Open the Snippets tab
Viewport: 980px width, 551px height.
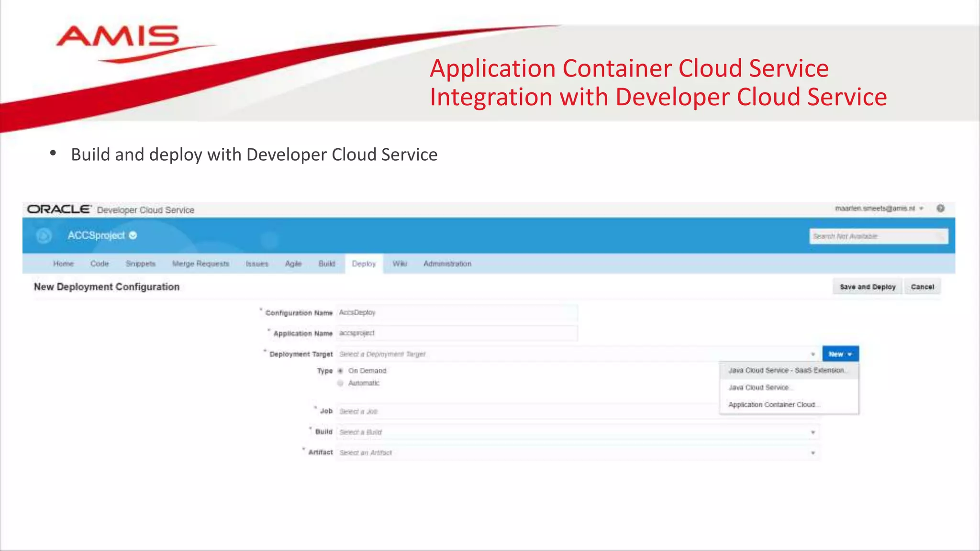(141, 264)
